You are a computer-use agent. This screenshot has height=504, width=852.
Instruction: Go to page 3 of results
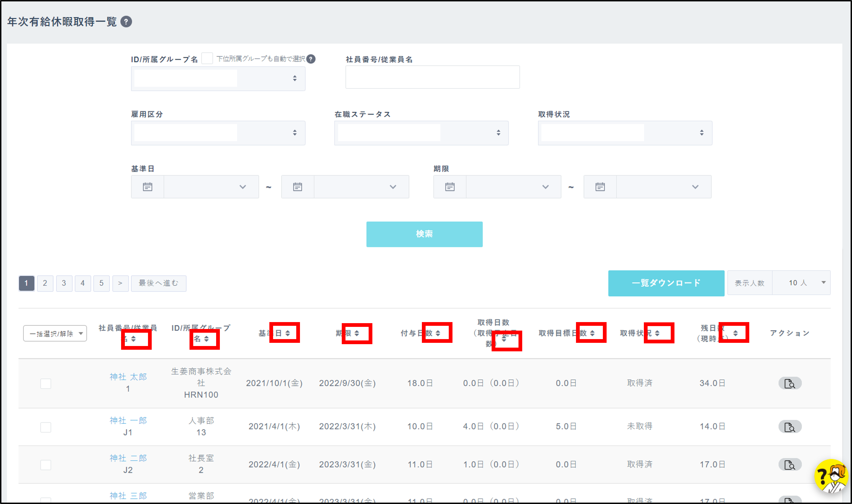[x=64, y=283]
